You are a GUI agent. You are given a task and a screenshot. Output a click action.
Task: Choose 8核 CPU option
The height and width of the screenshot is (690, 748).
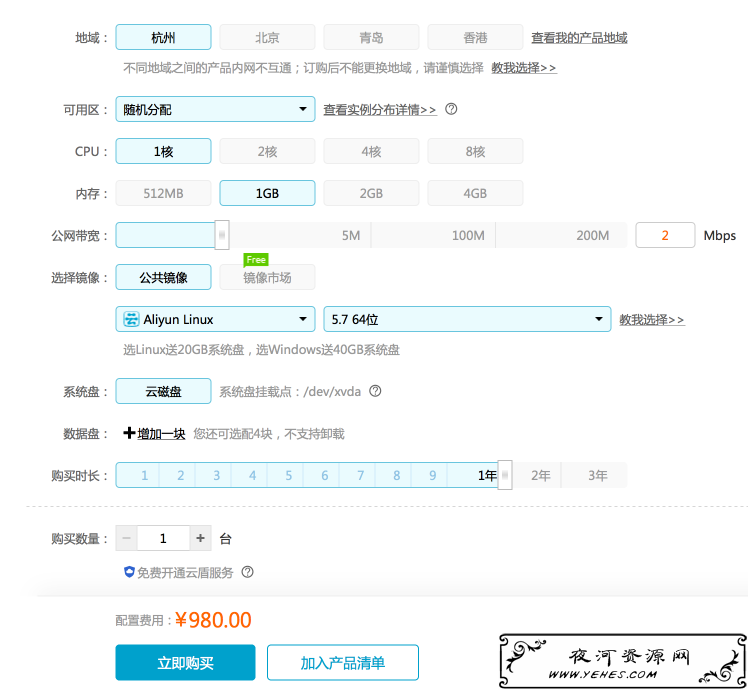tap(475, 151)
